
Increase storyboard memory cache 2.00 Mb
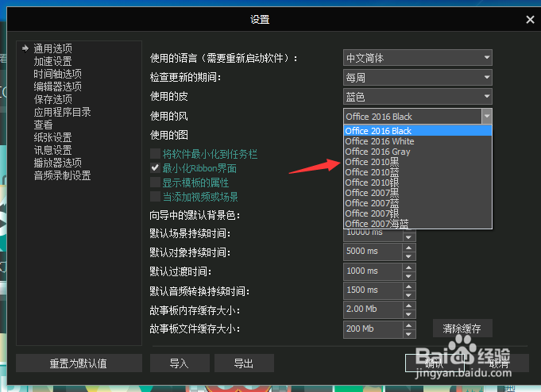pyautogui.click(x=409, y=306)
